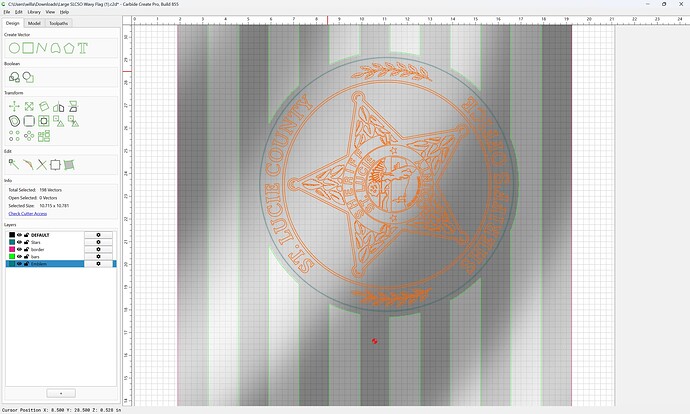Image resolution: width=690 pixels, height=414 pixels.
Task: Click the black DEFAULT layer color swatch
Action: pos(12,235)
